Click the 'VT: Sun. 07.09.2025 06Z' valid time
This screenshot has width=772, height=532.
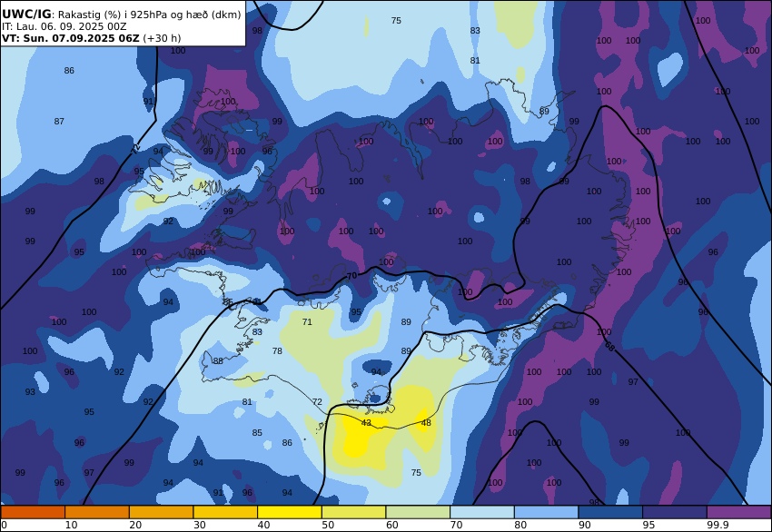click(71, 38)
